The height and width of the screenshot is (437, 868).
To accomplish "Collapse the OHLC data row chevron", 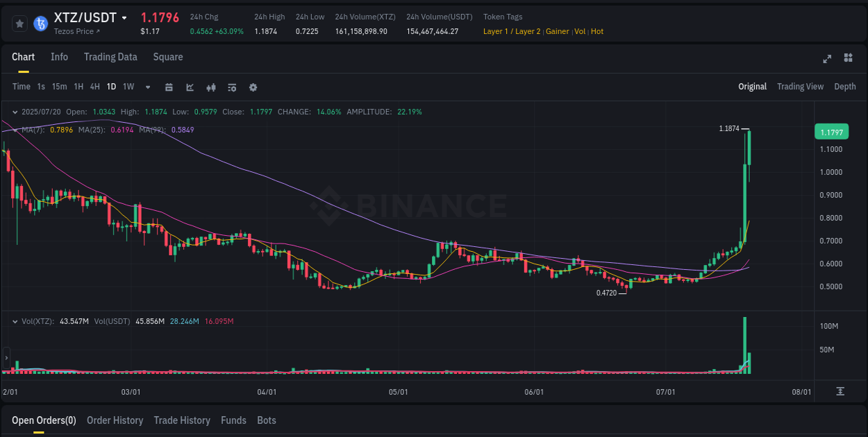I will tap(15, 111).
